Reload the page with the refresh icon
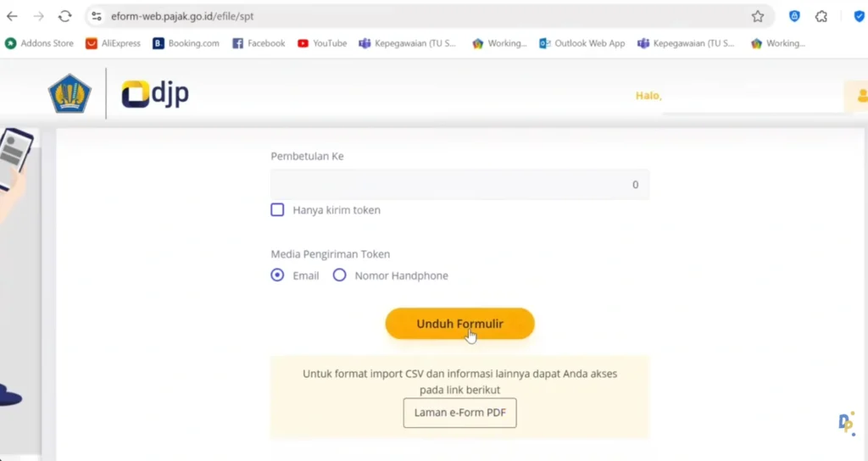 (64, 16)
